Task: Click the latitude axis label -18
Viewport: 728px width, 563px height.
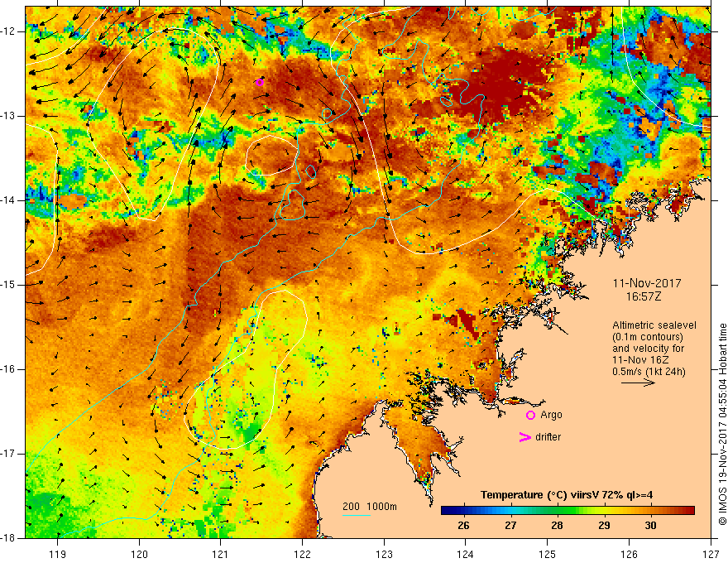Action: 7,538
